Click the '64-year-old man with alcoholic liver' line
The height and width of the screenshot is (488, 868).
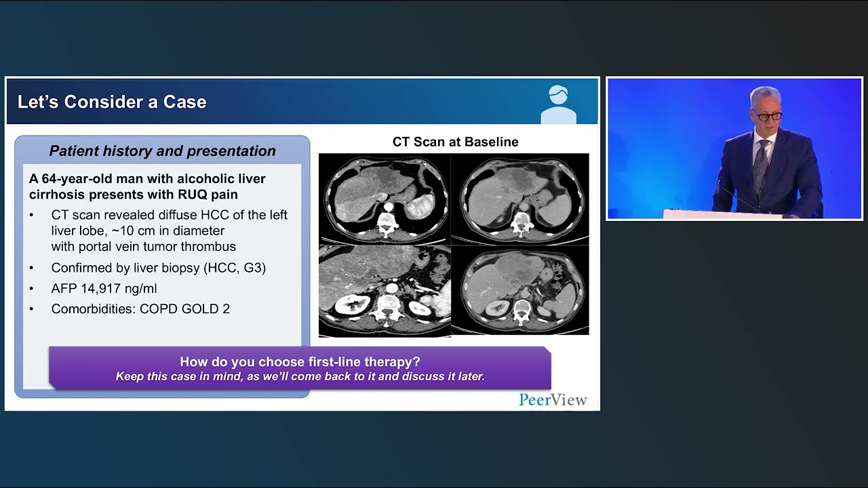(x=147, y=179)
